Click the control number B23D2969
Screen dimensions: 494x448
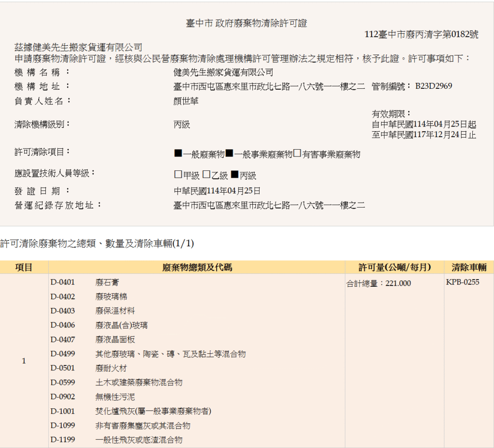point(433,86)
